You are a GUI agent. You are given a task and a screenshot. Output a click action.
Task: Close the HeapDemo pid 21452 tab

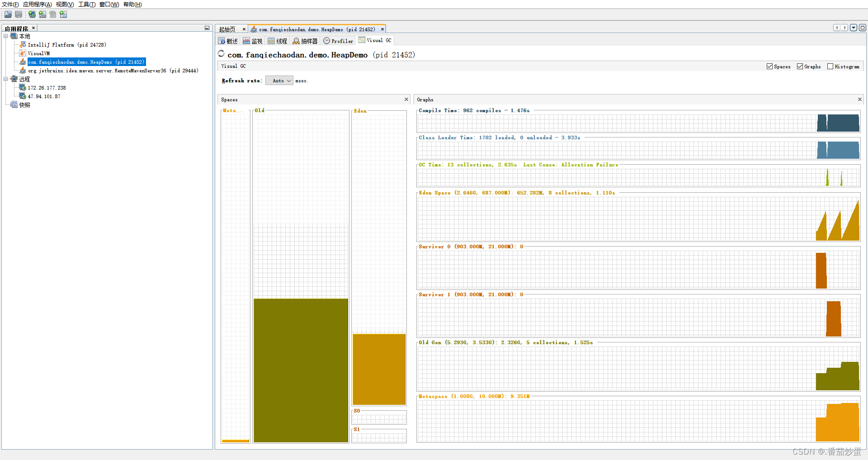pos(382,29)
